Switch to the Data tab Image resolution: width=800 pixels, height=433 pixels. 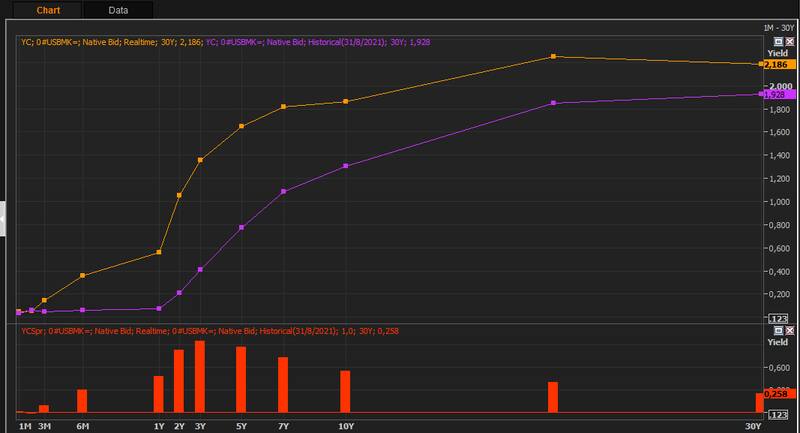pos(118,10)
